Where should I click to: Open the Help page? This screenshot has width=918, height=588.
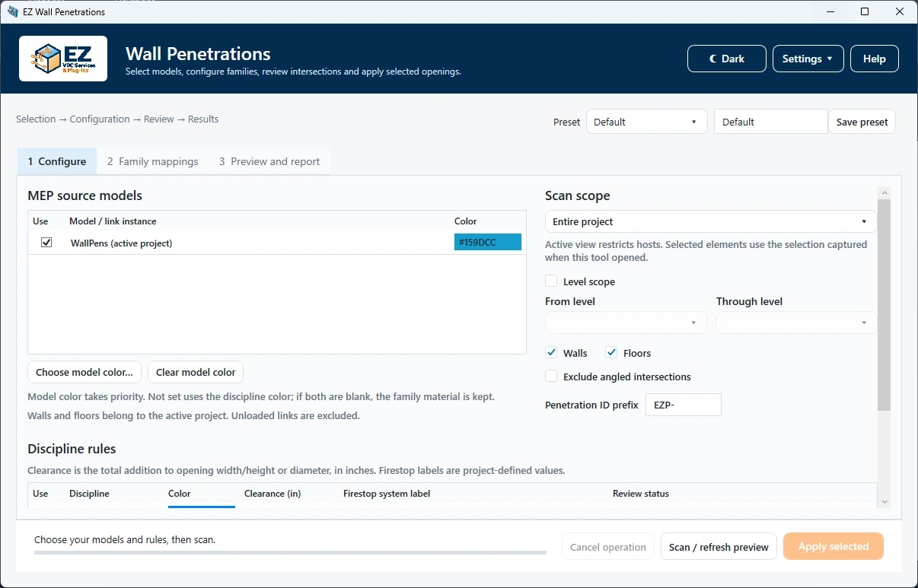click(x=874, y=59)
